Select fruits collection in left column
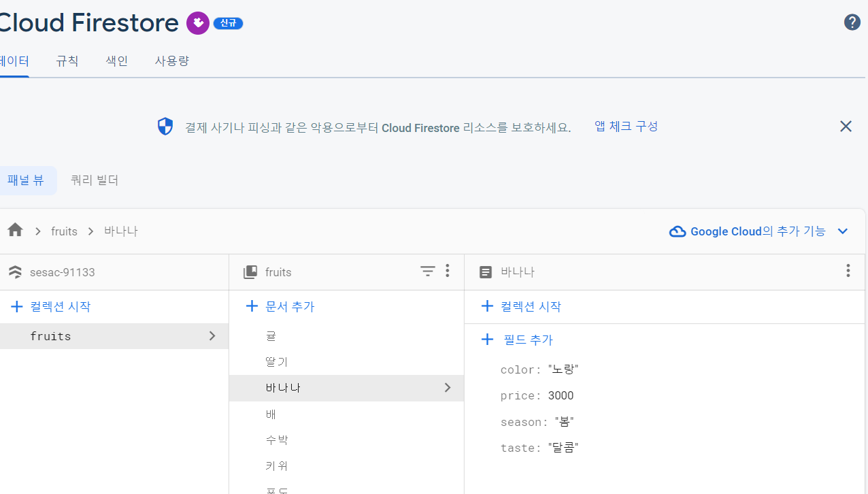This screenshot has height=494, width=868. pyautogui.click(x=114, y=336)
